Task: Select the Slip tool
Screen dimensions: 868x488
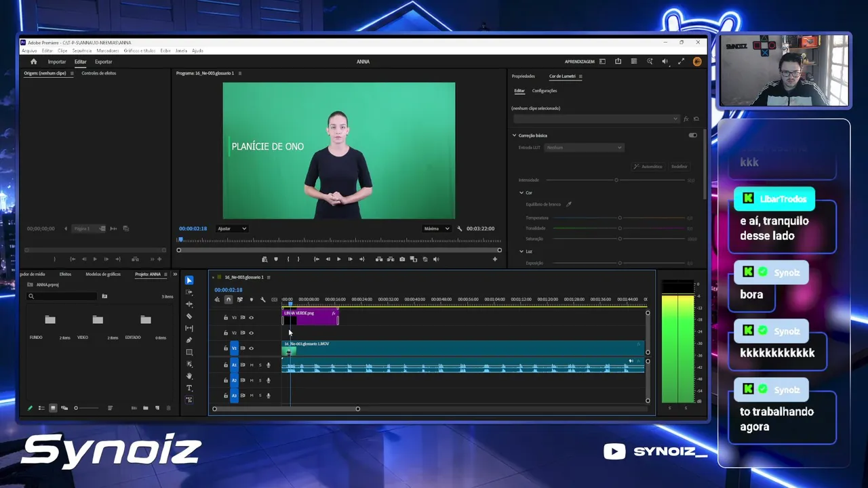Action: [189, 328]
